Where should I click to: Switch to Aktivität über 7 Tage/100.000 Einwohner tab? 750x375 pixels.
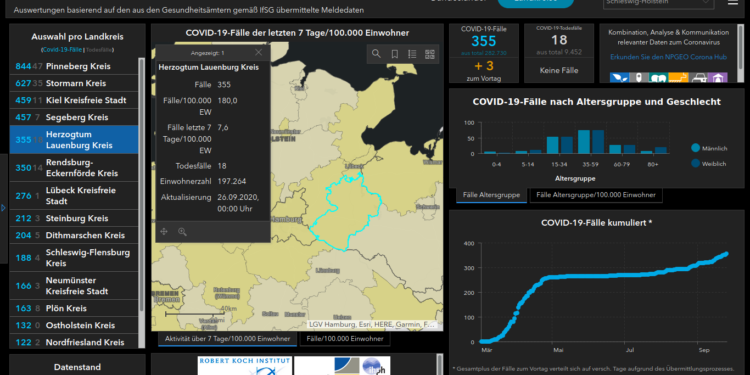coord(228,339)
